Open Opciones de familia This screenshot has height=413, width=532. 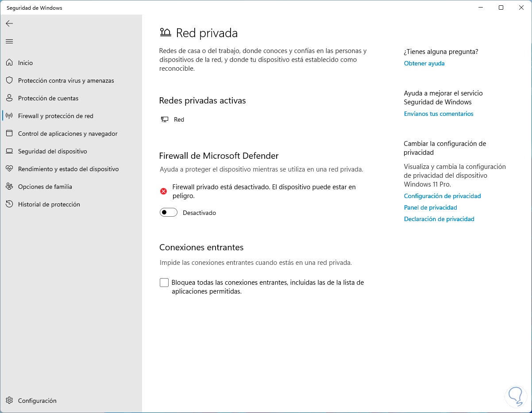[45, 187]
